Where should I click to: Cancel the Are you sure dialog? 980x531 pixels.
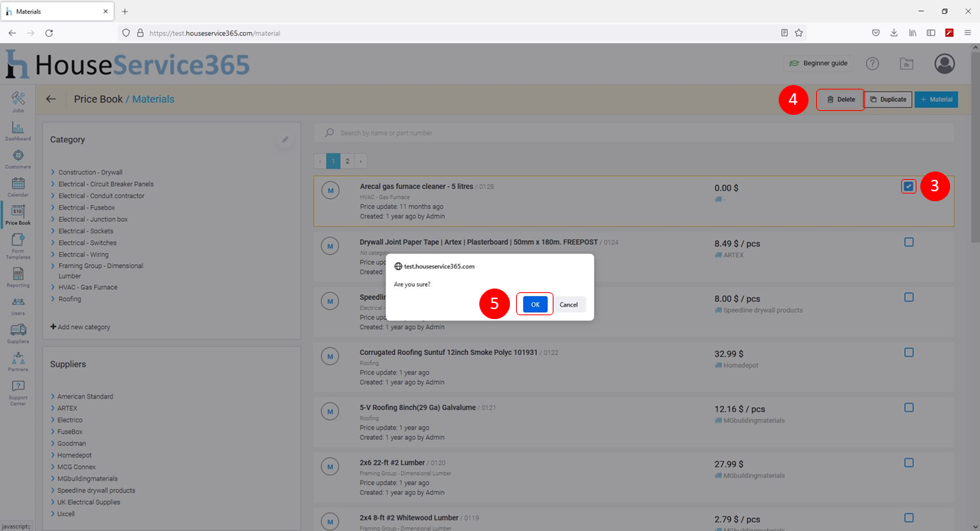(x=569, y=305)
